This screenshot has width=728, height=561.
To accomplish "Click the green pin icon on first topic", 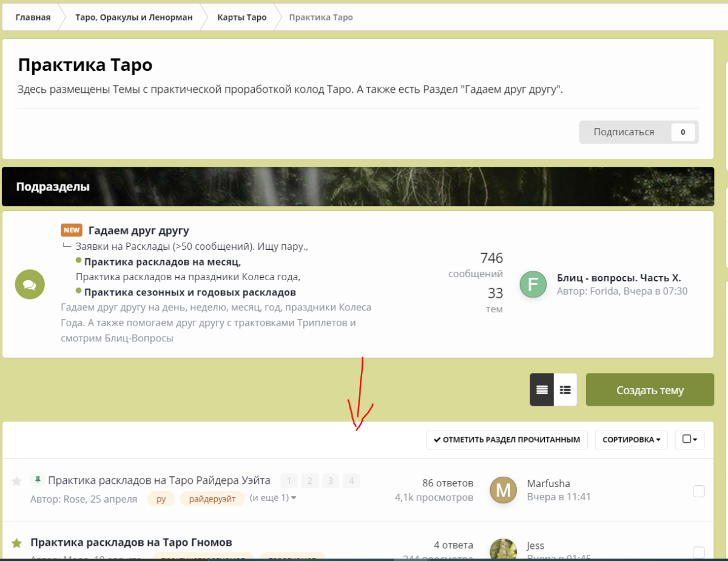I will point(38,480).
